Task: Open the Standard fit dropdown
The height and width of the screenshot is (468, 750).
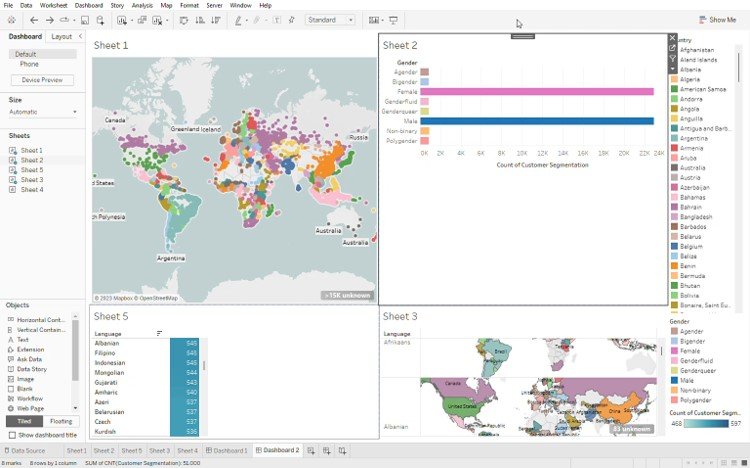Action: pyautogui.click(x=330, y=20)
